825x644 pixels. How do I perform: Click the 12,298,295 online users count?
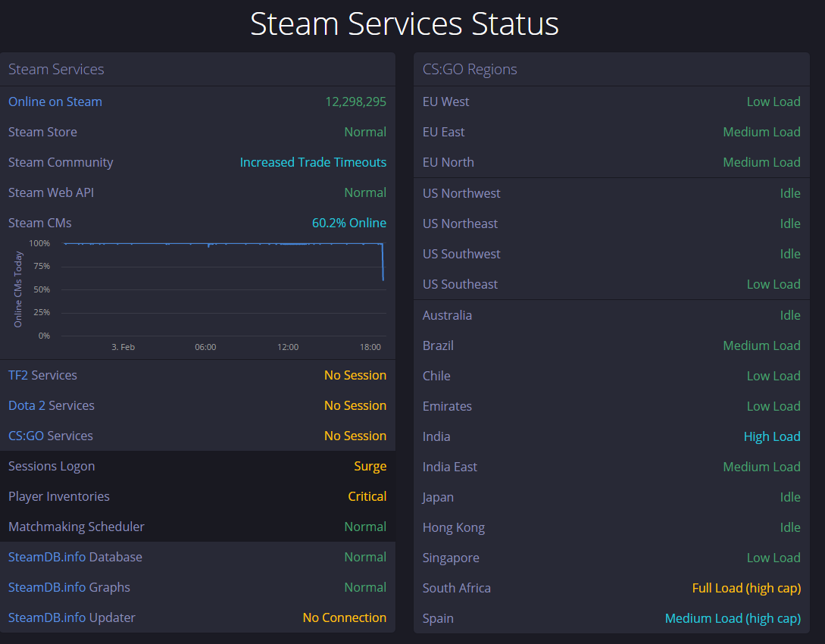[x=355, y=102]
